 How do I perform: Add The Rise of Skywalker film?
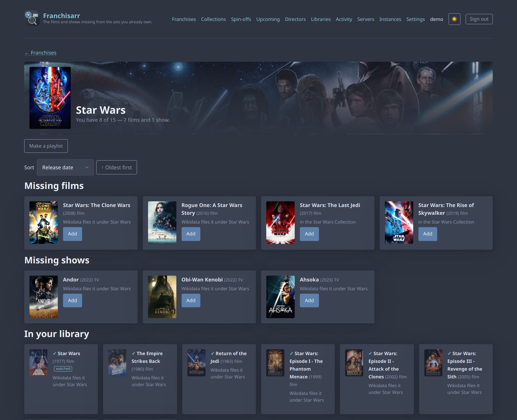tap(428, 234)
